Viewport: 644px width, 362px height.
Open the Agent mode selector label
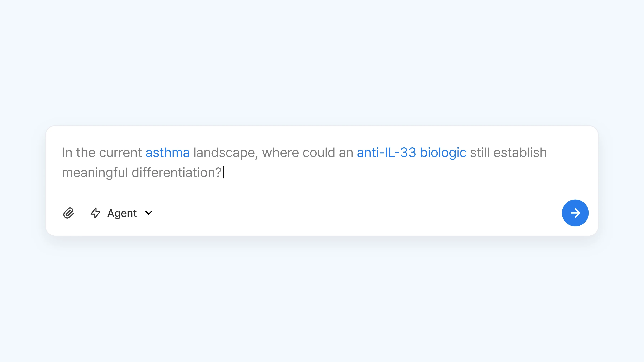click(122, 213)
